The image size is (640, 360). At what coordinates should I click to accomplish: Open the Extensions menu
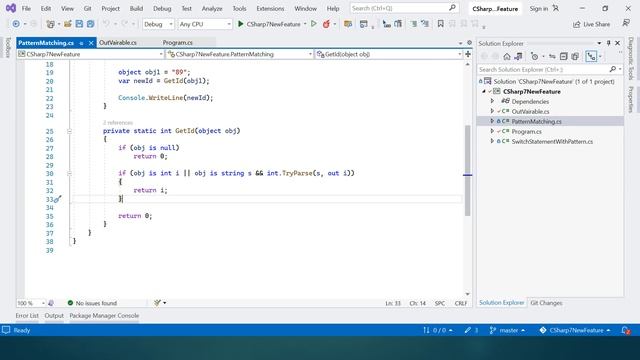[x=270, y=8]
